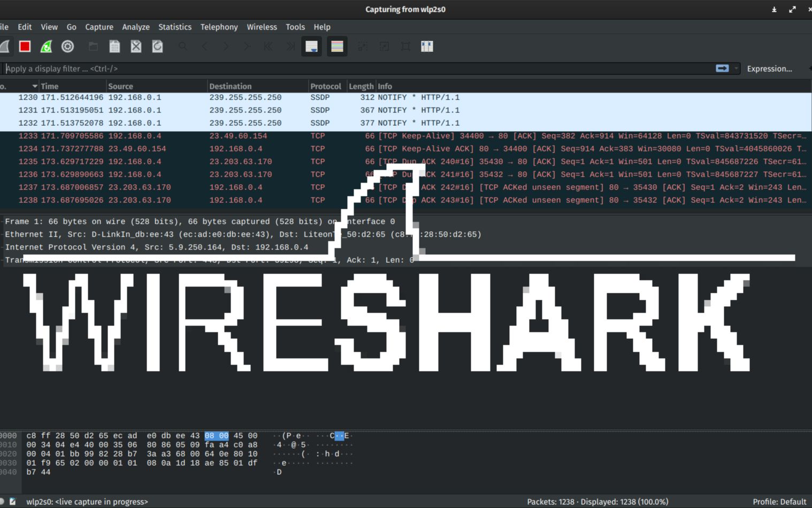The height and width of the screenshot is (508, 812).
Task: Open the Expression... filter builder
Action: tap(769, 69)
